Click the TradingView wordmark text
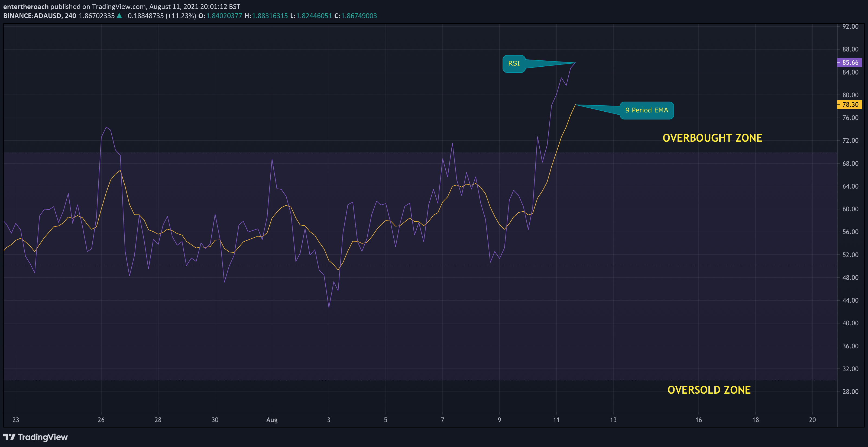The width and height of the screenshot is (868, 447). [x=43, y=437]
